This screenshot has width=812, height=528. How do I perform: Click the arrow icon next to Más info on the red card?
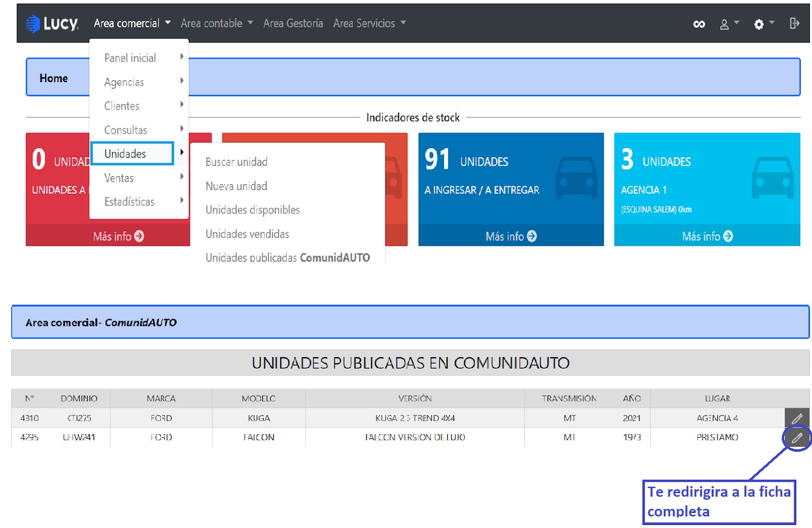(x=139, y=236)
